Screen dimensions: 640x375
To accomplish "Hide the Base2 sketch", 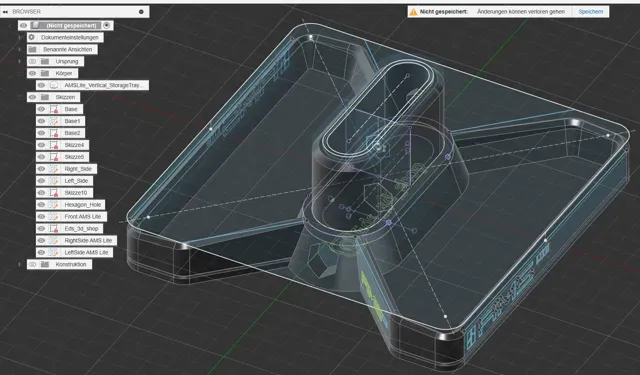I will 41,133.
